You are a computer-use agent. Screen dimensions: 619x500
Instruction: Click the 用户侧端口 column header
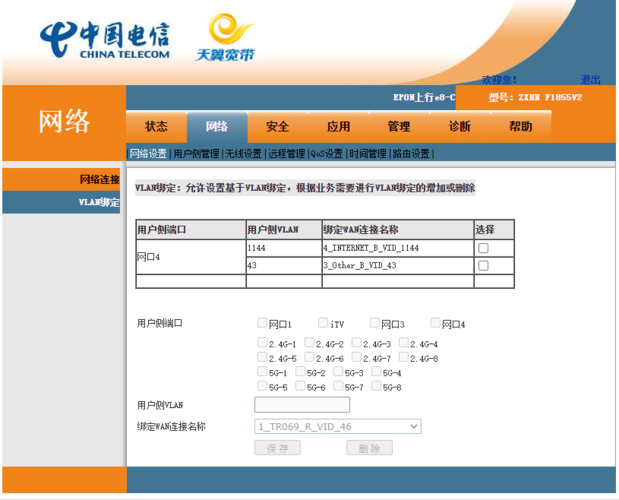(191, 230)
